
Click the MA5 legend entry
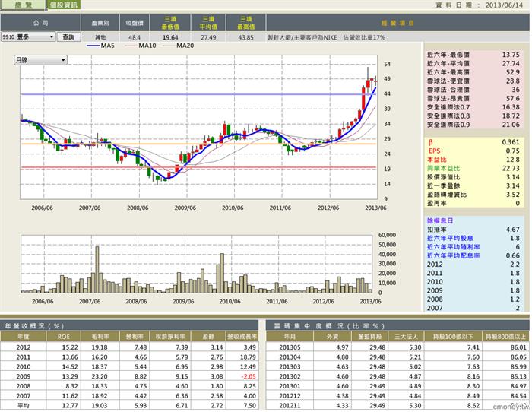pyautogui.click(x=100, y=46)
